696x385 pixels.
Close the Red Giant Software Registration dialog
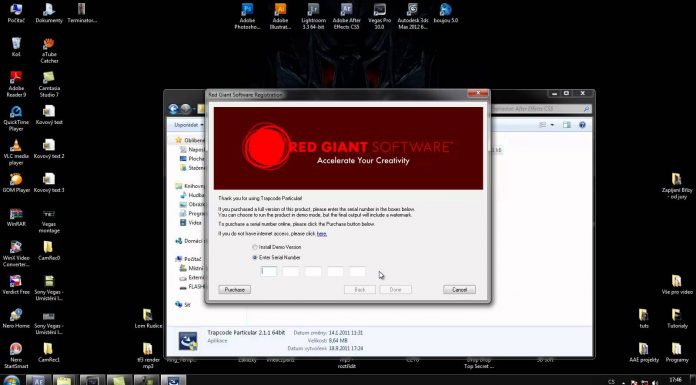pyautogui.click(x=478, y=93)
